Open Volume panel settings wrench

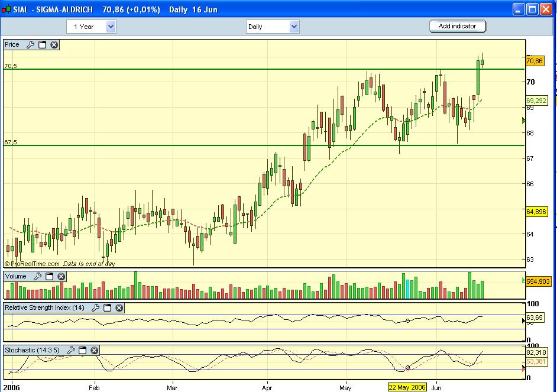click(x=37, y=277)
